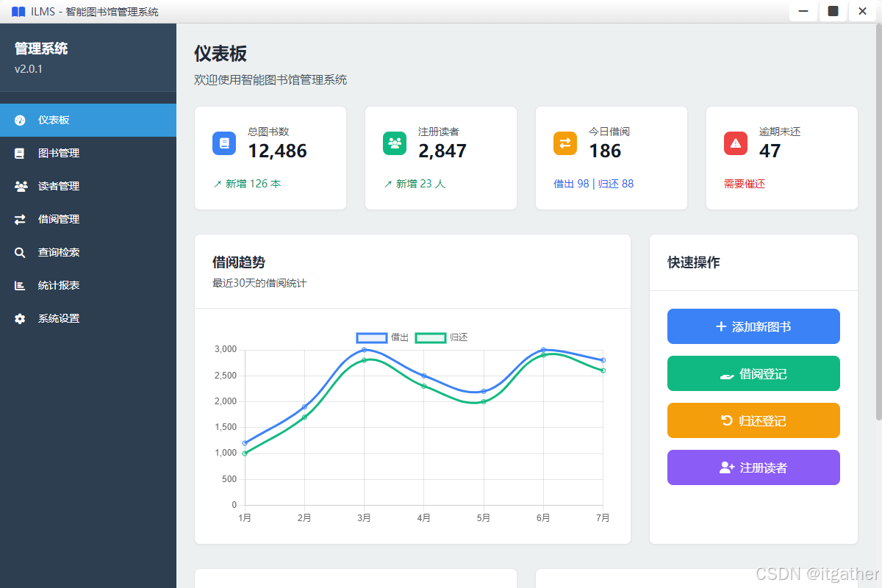Image resolution: width=882 pixels, height=588 pixels.
Task: Select the 仪表板 dashboard icon in the sidebar
Action: coord(19,120)
